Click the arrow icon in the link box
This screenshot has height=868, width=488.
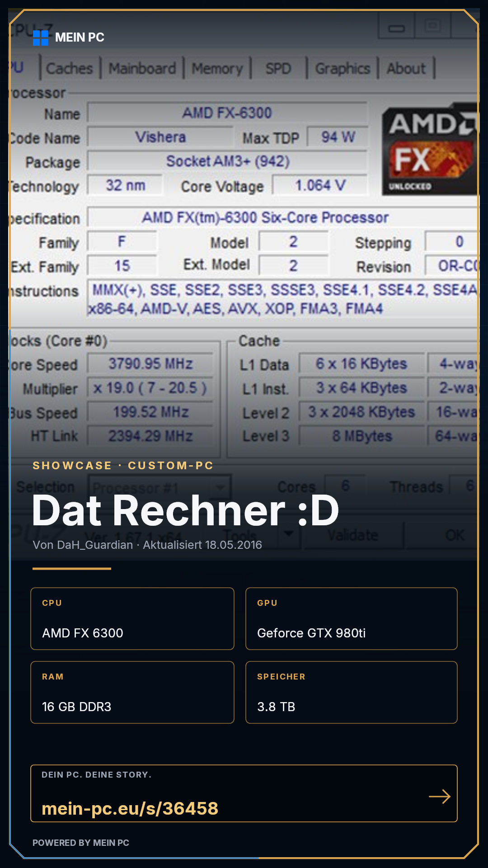440,797
